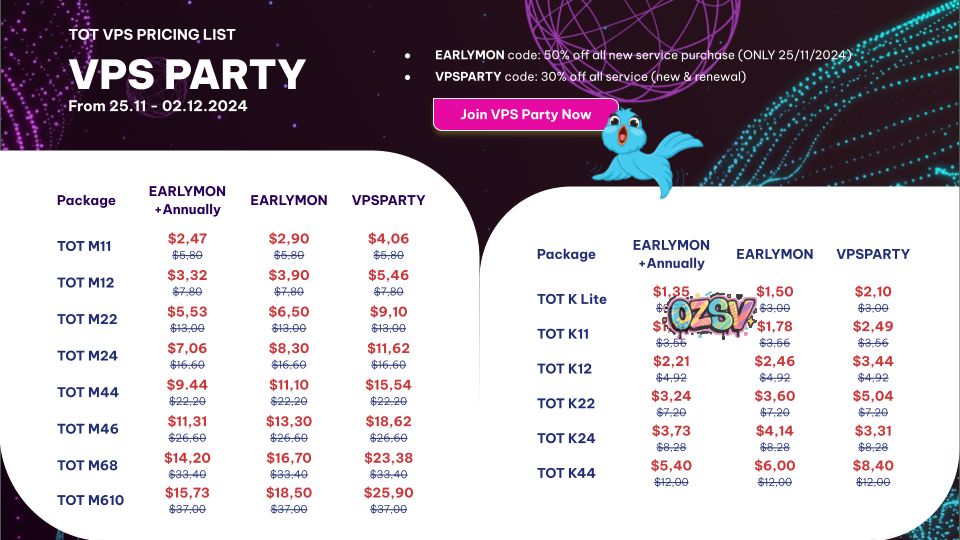Viewport: 960px width, 540px height.
Task: Click the TOT K22 package label
Action: click(x=565, y=403)
